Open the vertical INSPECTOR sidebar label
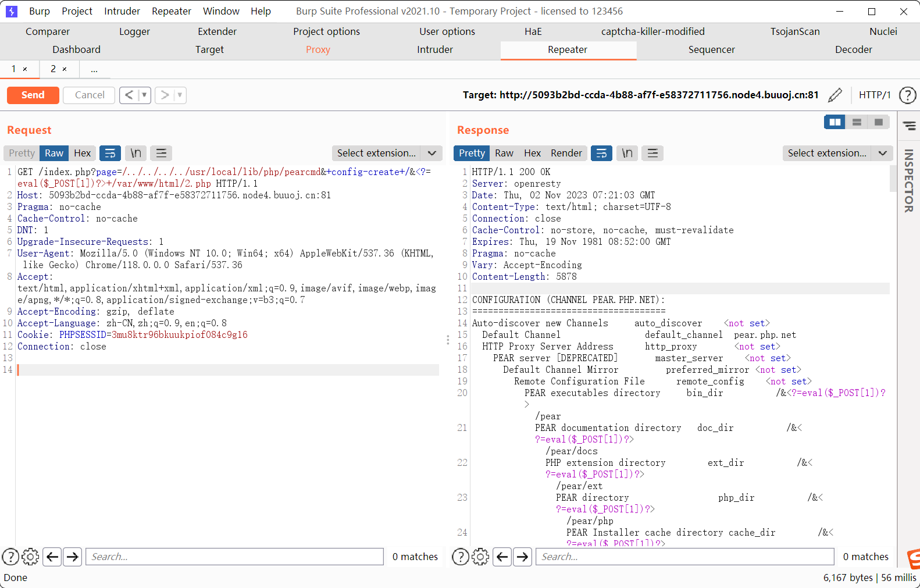The image size is (920, 588). (x=909, y=180)
